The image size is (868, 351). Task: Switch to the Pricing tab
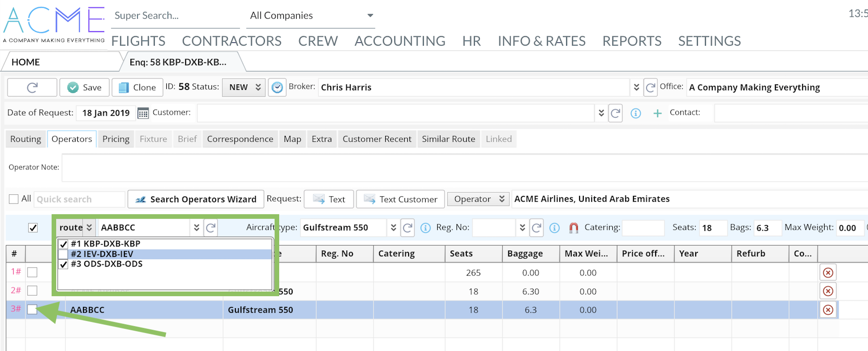pos(116,139)
